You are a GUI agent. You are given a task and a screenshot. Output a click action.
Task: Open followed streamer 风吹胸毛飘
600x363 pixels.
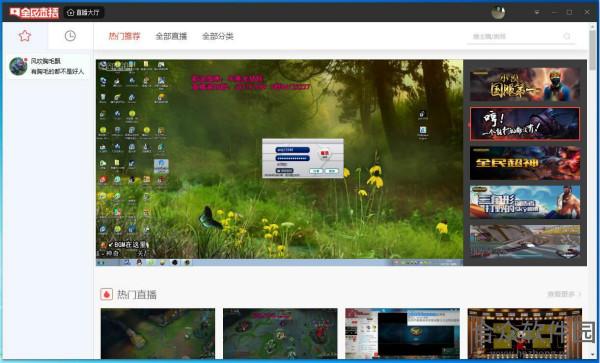[x=47, y=66]
